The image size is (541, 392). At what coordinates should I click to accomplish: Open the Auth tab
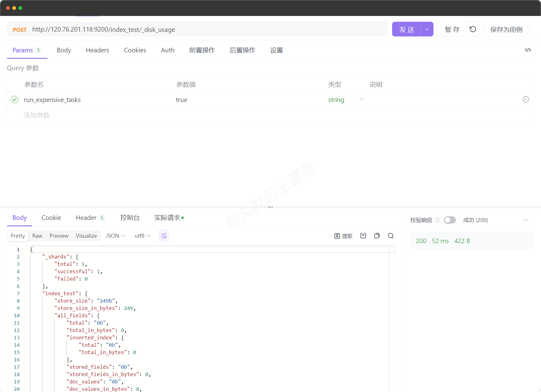168,50
